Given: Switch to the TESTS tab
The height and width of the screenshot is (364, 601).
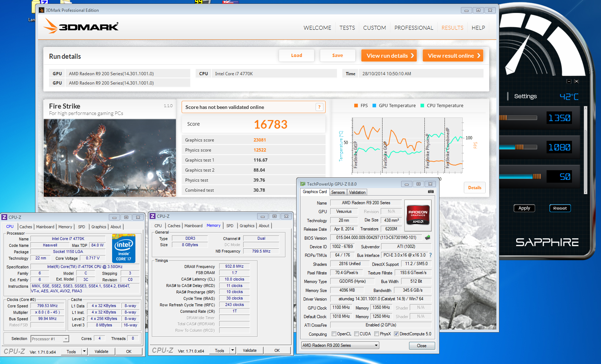Looking at the screenshot, I should [347, 28].
